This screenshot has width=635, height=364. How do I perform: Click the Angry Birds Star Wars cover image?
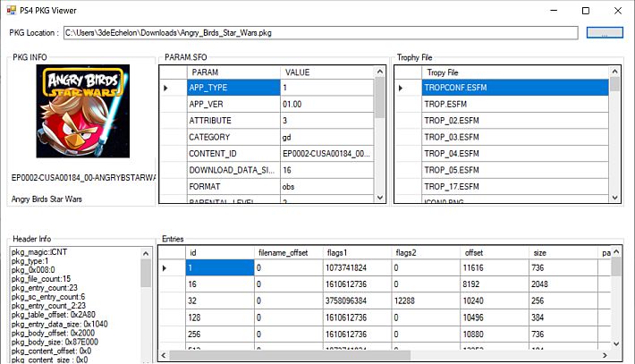pyautogui.click(x=83, y=111)
